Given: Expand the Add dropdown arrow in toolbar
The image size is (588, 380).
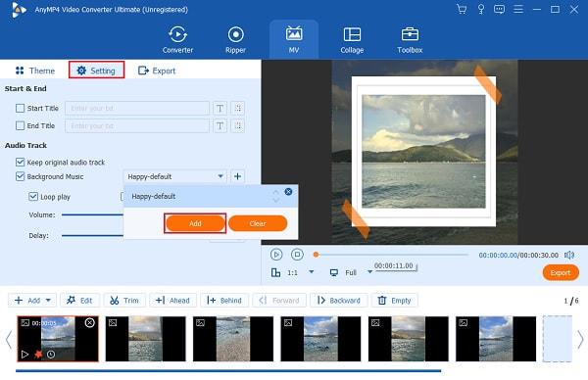Looking at the screenshot, I should click(48, 300).
